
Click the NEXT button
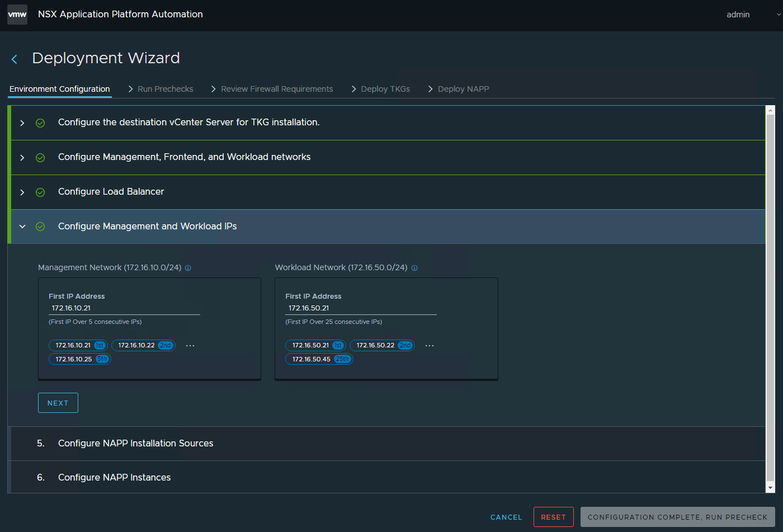tap(58, 403)
